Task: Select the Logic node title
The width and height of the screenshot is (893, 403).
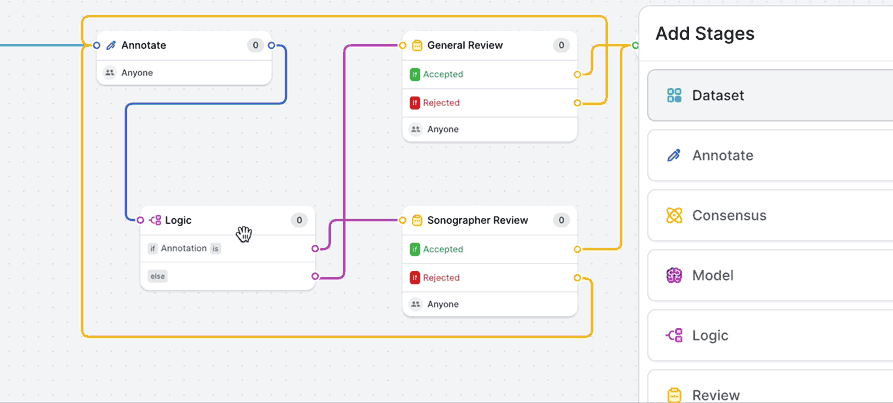Action: pos(178,220)
